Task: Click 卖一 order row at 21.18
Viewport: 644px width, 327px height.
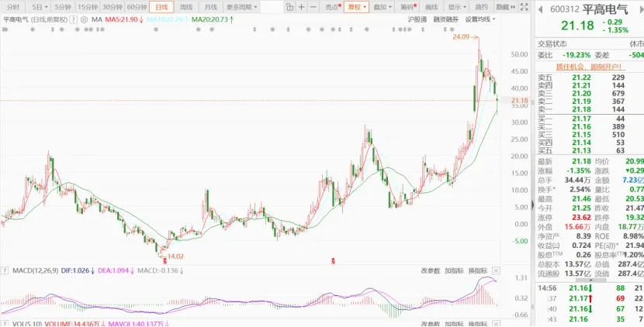Action: tap(590, 109)
